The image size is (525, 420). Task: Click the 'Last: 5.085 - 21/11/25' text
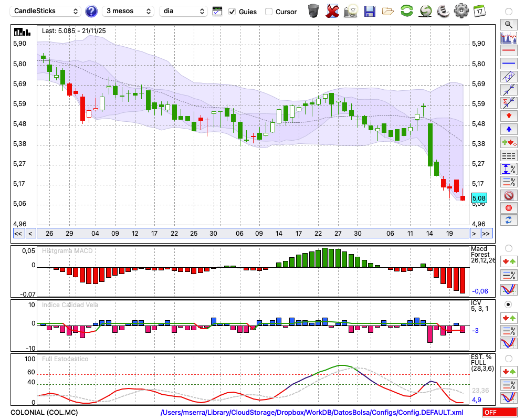point(73,31)
